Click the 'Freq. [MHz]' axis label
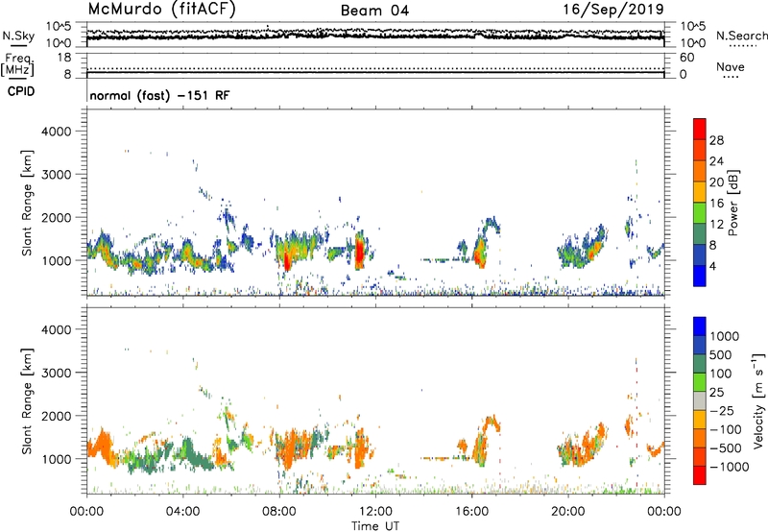The height and width of the screenshot is (532, 768). pos(18,64)
